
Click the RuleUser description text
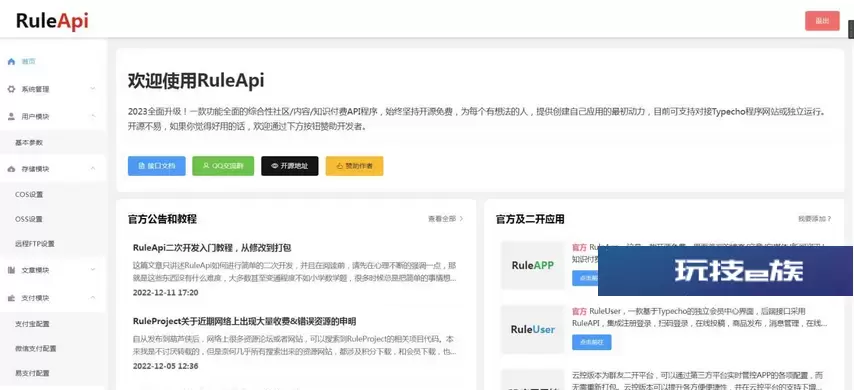[700, 317]
